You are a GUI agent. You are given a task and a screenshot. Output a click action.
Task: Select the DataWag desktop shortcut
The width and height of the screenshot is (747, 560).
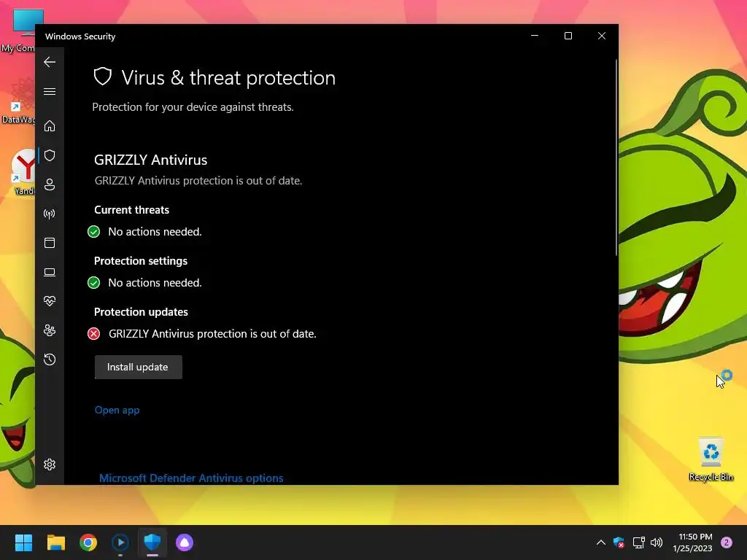click(18, 101)
